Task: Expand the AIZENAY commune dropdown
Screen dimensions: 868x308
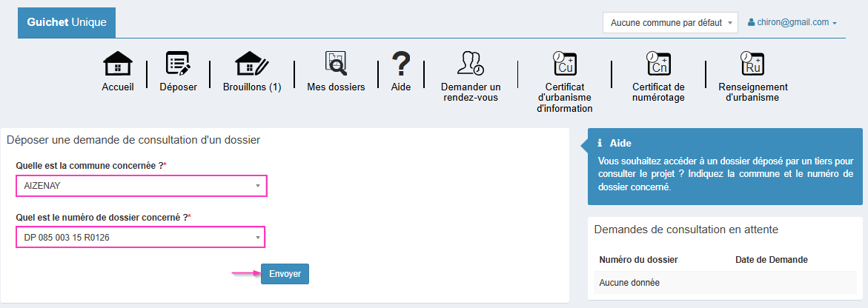Action: click(141, 186)
